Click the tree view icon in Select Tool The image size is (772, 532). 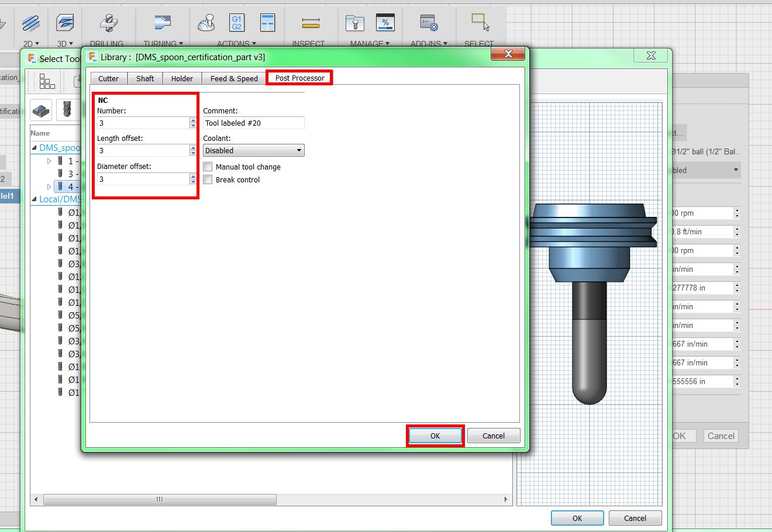[47, 81]
